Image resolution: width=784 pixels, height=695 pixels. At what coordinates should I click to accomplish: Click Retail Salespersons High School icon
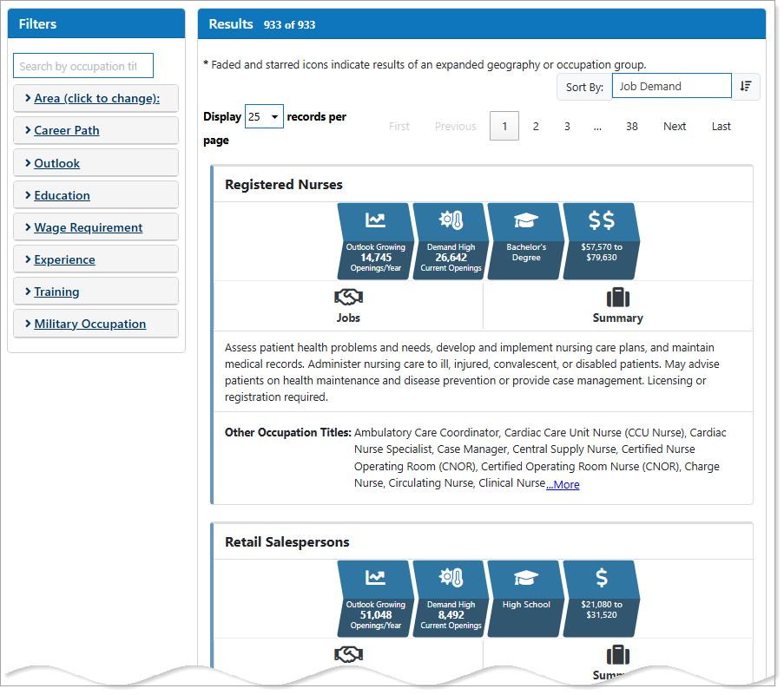click(x=525, y=599)
